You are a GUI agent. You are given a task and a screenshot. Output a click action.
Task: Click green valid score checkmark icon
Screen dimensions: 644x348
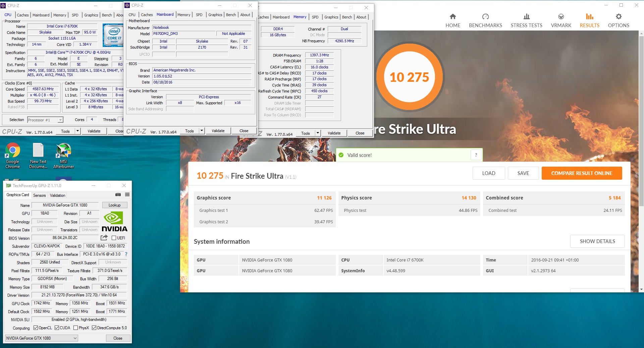click(x=341, y=155)
